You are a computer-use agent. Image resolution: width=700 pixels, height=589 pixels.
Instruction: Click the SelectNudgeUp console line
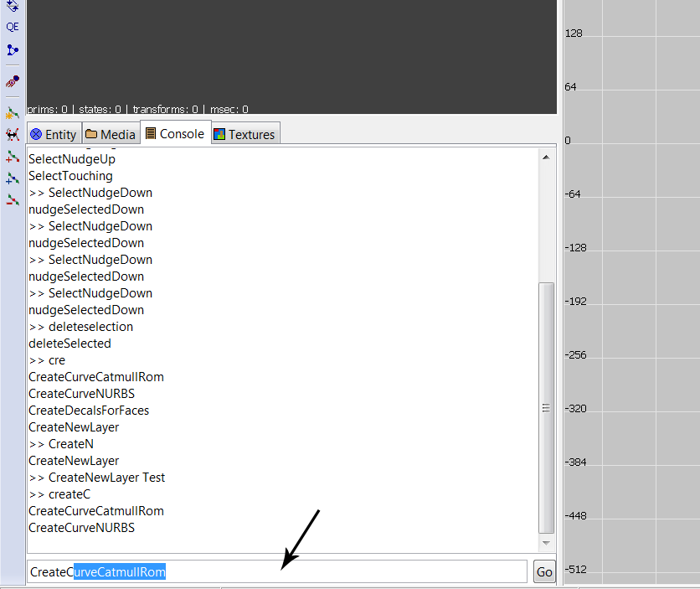click(x=72, y=159)
